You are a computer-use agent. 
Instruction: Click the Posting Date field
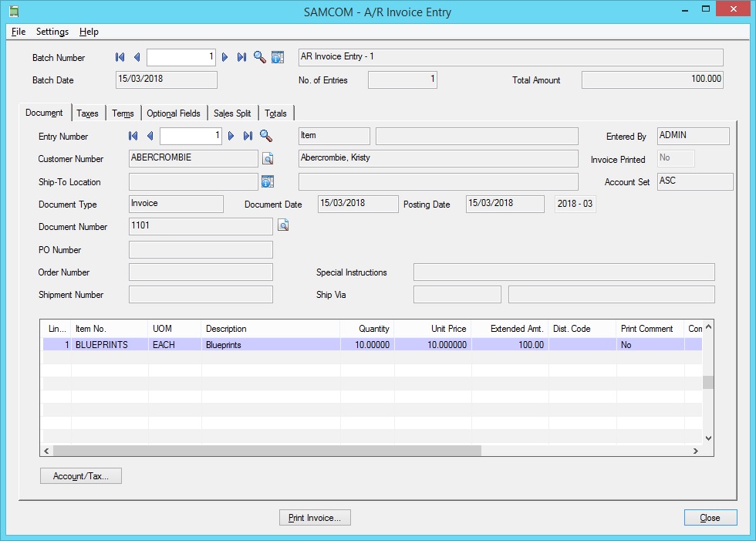tap(505, 204)
